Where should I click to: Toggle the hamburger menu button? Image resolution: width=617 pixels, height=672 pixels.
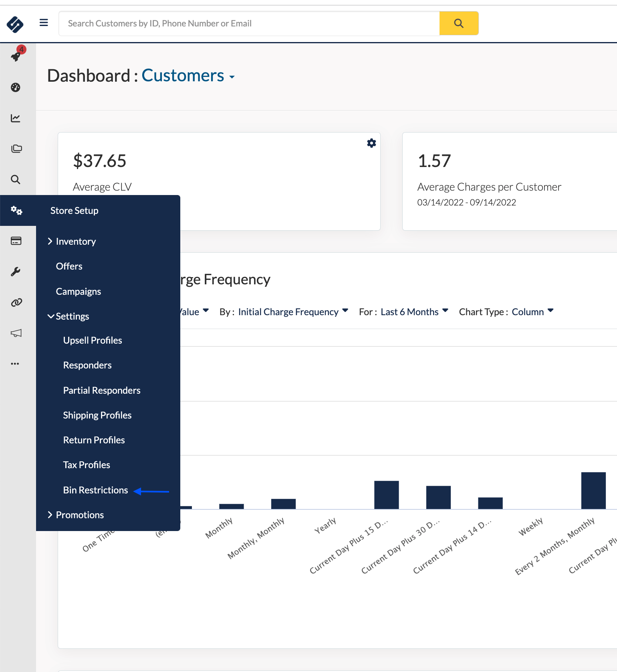pos(44,23)
